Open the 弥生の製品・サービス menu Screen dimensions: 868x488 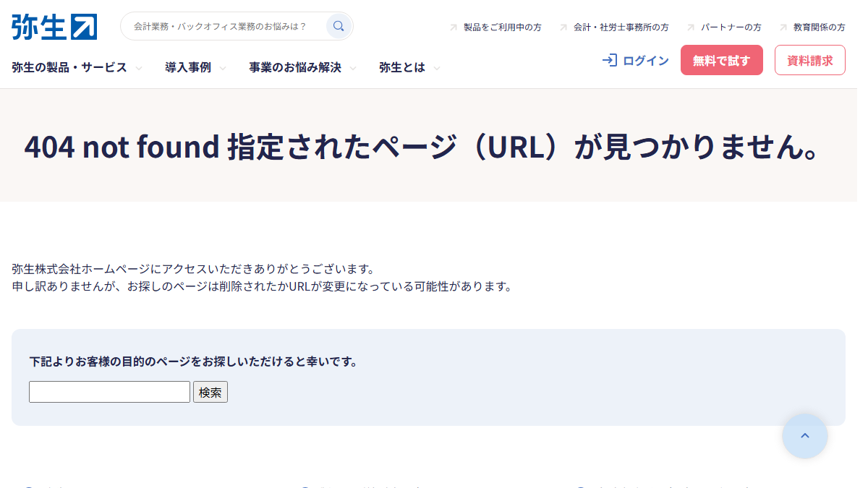pos(69,68)
